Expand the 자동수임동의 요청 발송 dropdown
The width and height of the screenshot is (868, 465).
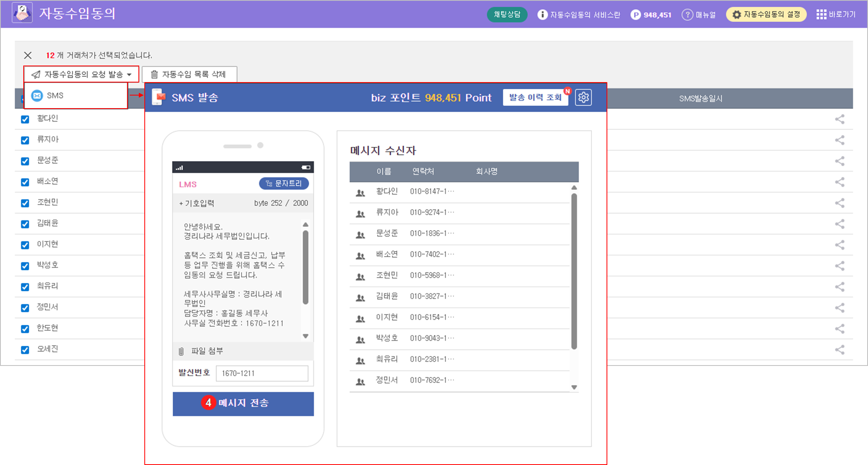click(81, 74)
